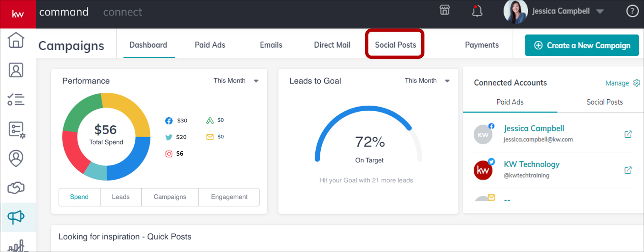
Task: Open the Payments tab
Action: pyautogui.click(x=482, y=45)
